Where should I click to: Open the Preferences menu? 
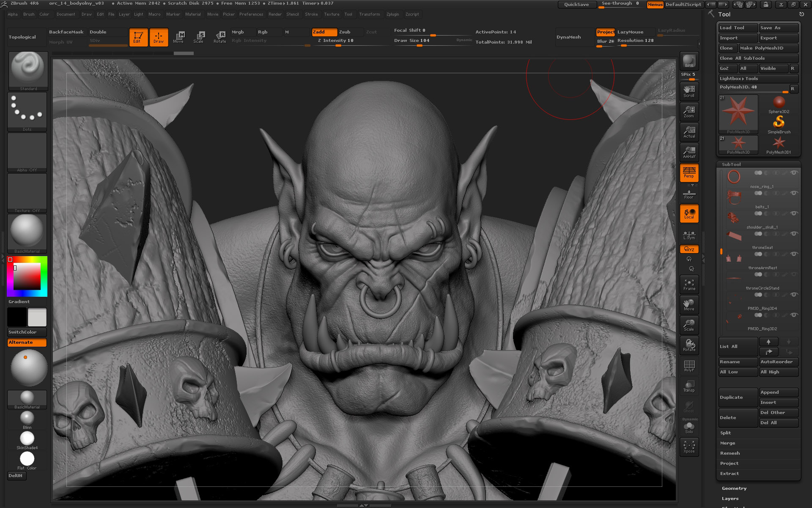coord(251,14)
